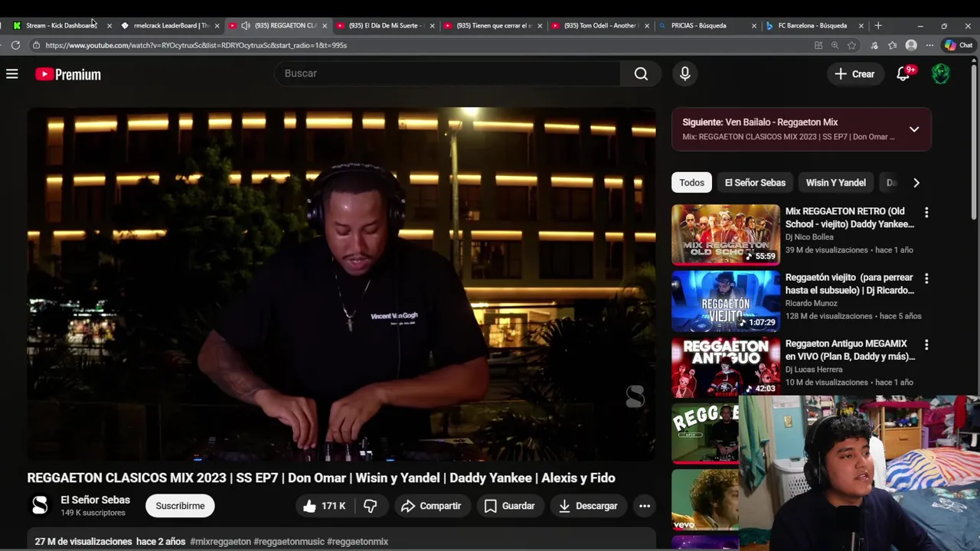Click the Mix REGGAETON RETRO video title
The width and height of the screenshot is (980, 551).
pos(850,218)
